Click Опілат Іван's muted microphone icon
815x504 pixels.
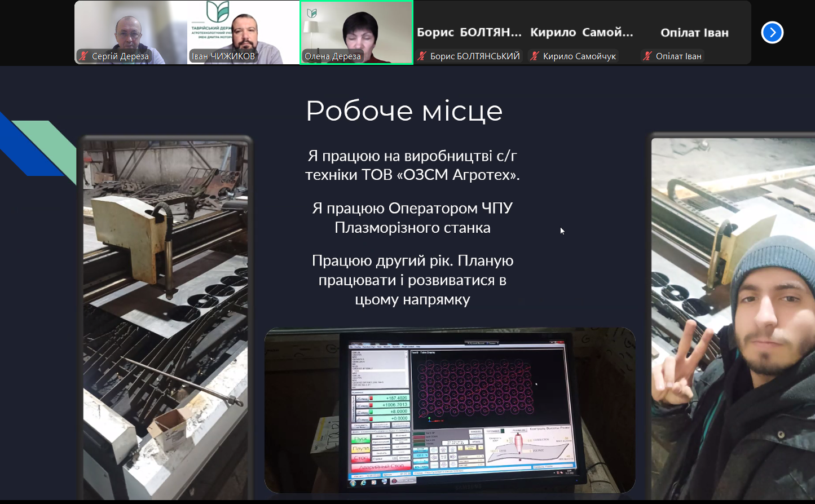tap(647, 56)
